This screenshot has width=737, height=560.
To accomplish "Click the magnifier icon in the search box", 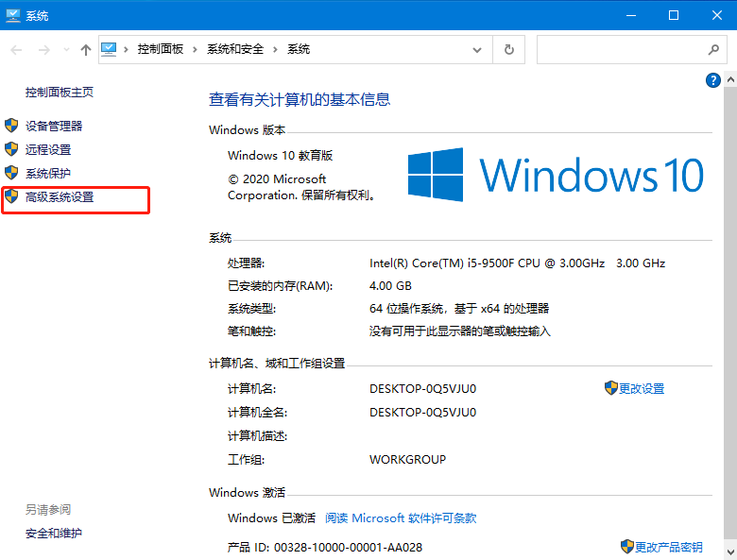I will (713, 49).
